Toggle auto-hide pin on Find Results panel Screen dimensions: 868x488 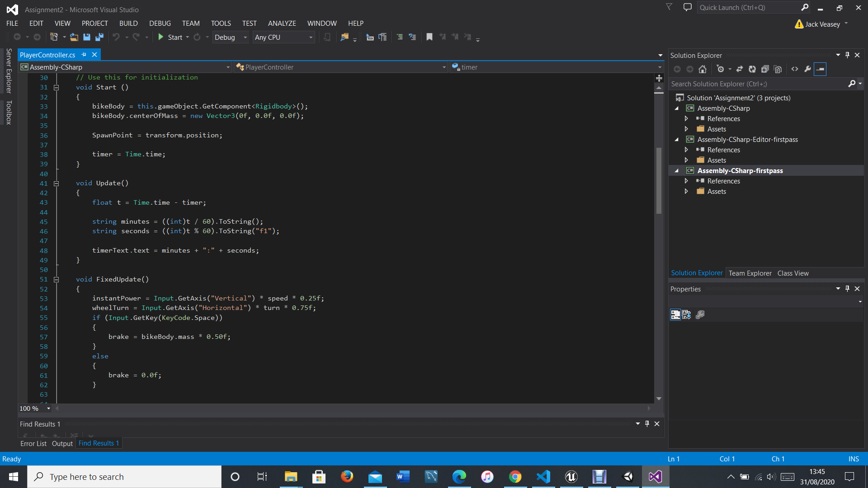[x=647, y=424]
